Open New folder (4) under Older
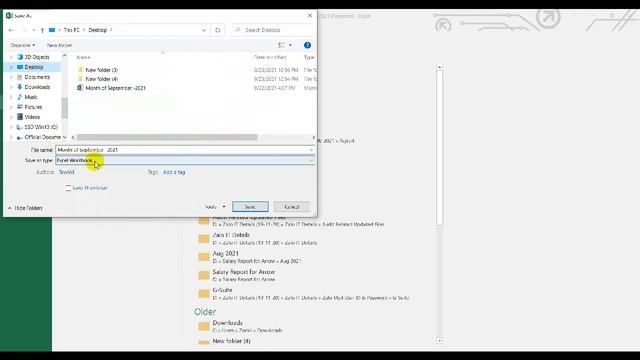Screen dimensions: 640x360 (x=224, y=341)
